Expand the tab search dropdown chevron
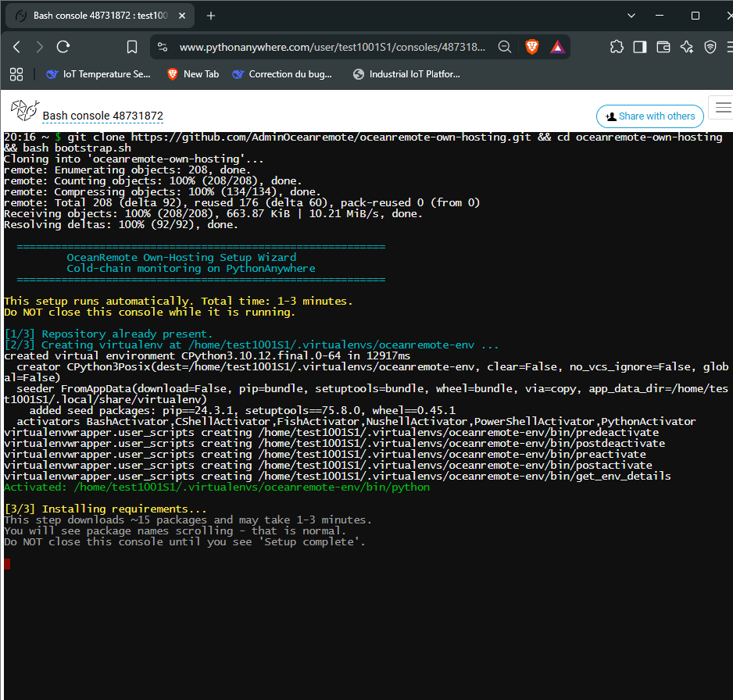The image size is (733, 700). [x=631, y=16]
